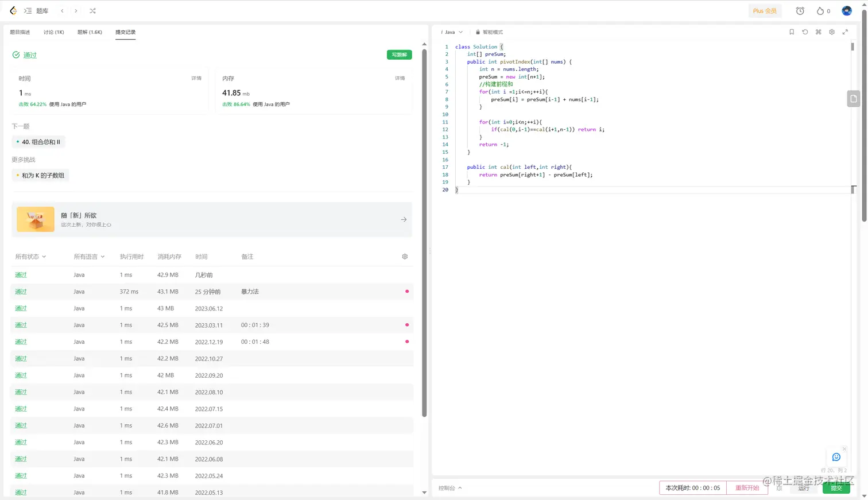This screenshot has height=500, width=868.
Task: Pick a random problem with shuffle icon
Action: [92, 11]
